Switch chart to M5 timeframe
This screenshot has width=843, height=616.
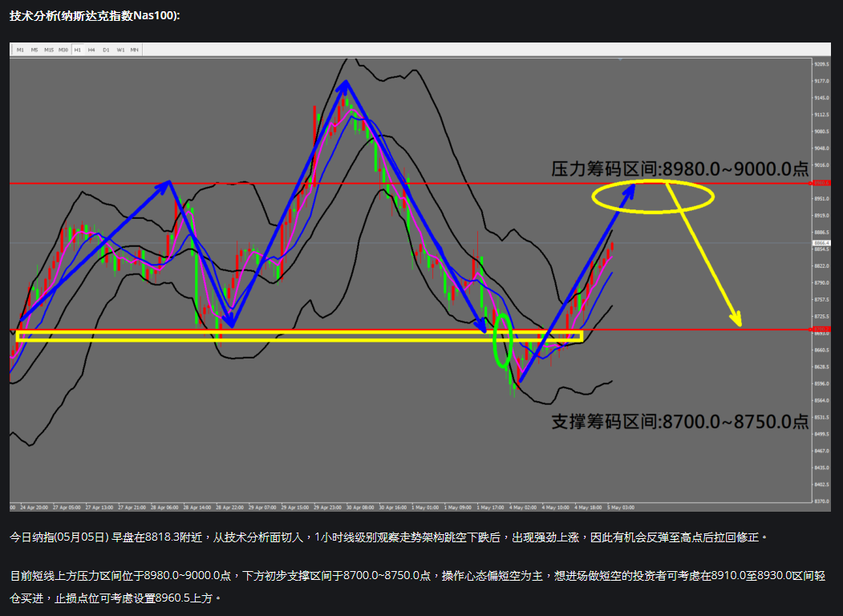[x=34, y=50]
